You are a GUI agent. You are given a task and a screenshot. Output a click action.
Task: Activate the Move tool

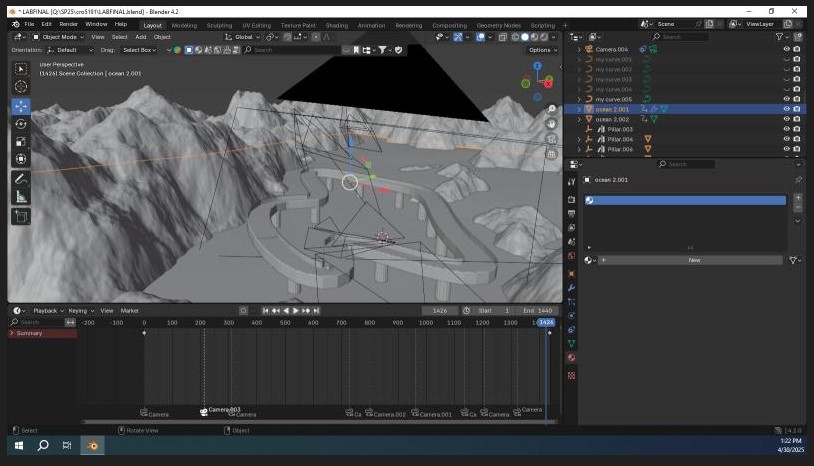(x=21, y=106)
